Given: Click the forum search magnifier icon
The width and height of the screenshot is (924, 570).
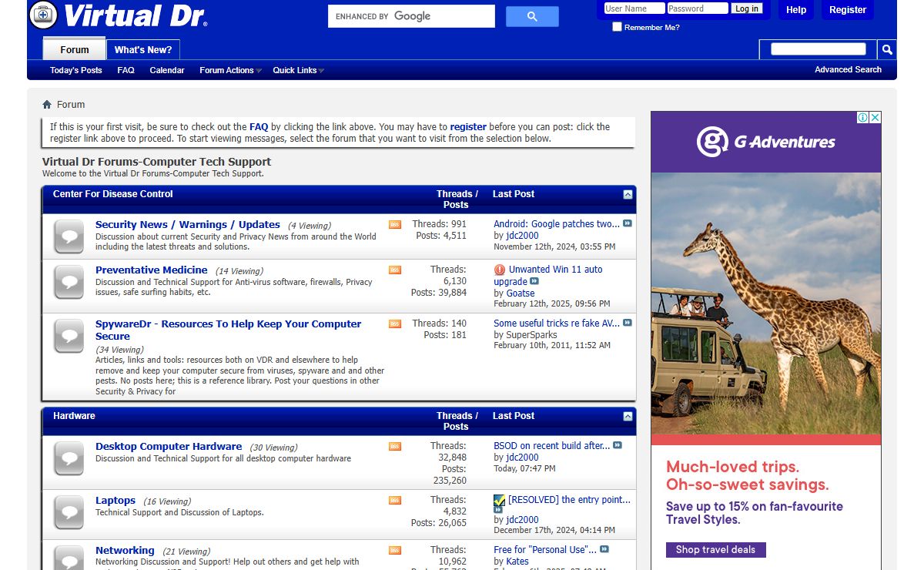Looking at the screenshot, I should coord(887,49).
